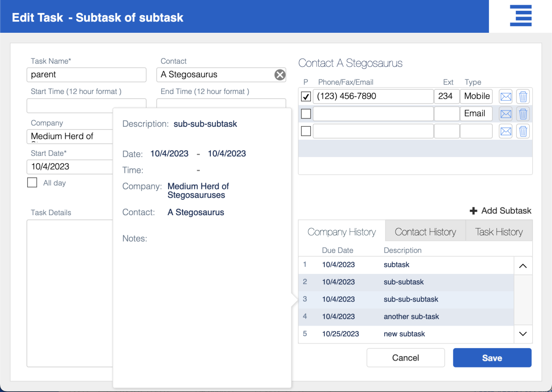552x392 pixels.
Task: Click the phone field (123) 456-7890
Action: (373, 96)
